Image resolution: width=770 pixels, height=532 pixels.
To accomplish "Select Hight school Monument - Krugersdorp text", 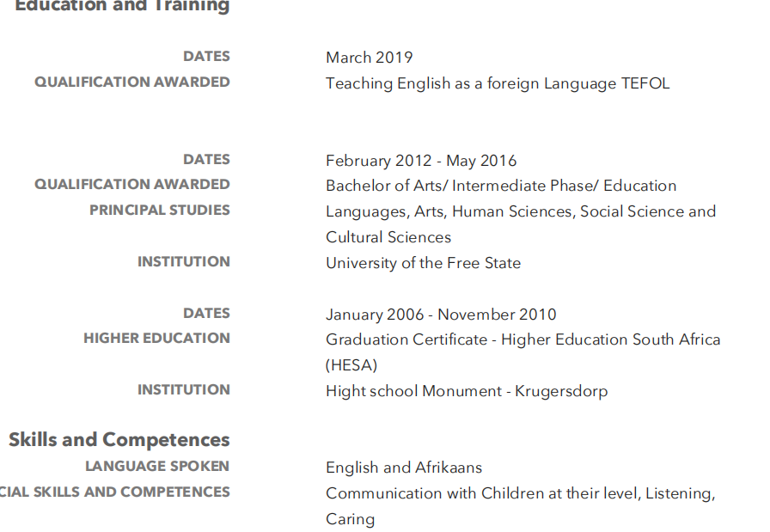I will point(467,392).
